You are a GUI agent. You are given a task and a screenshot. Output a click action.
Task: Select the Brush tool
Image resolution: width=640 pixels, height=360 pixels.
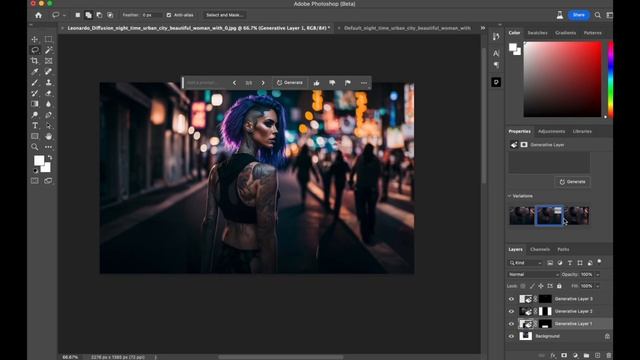point(35,82)
